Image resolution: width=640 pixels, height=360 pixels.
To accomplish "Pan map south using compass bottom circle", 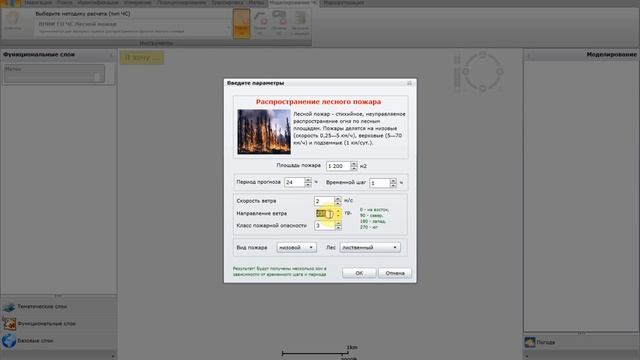I will [x=483, y=89].
